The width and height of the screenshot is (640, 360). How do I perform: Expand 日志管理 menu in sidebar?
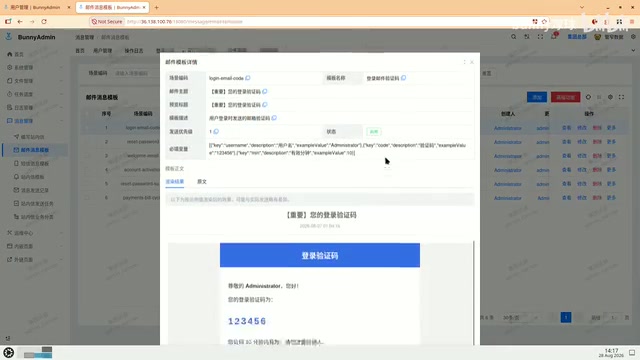35,107
